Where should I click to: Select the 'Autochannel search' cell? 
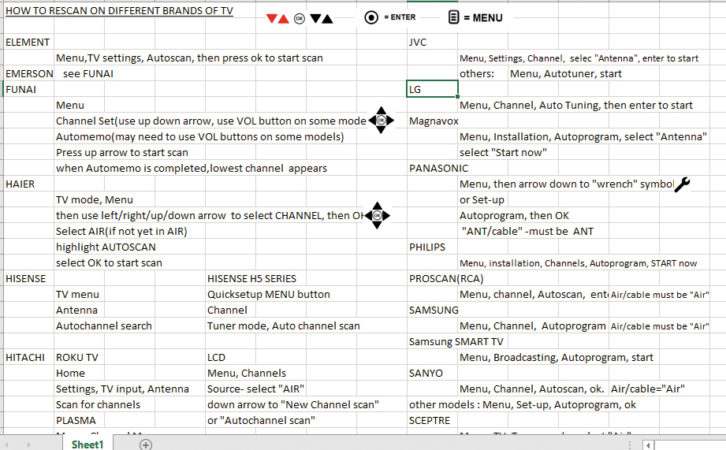104,326
